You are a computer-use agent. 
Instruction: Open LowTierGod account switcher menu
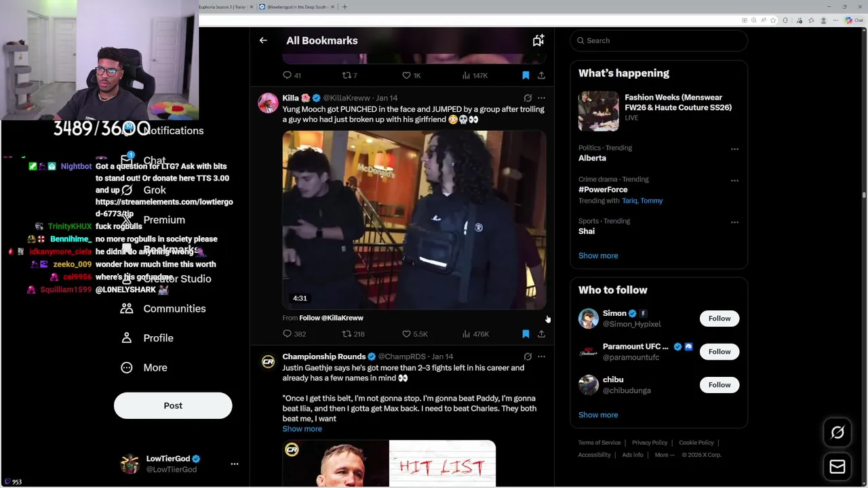pos(180,464)
